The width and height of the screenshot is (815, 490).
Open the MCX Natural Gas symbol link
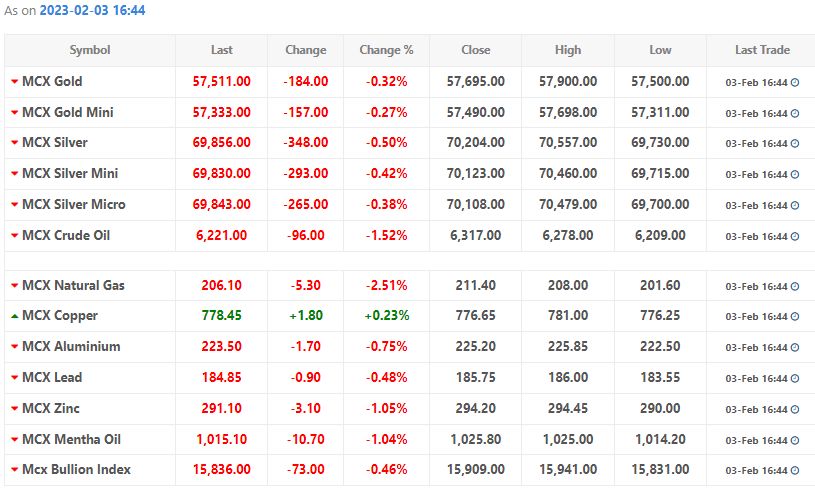pos(73,285)
